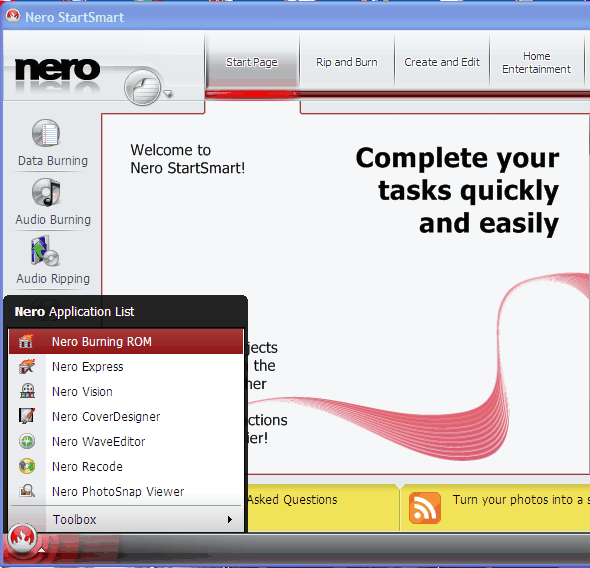
Task: Click the 'Nero Application List' header
Action: coord(74,311)
